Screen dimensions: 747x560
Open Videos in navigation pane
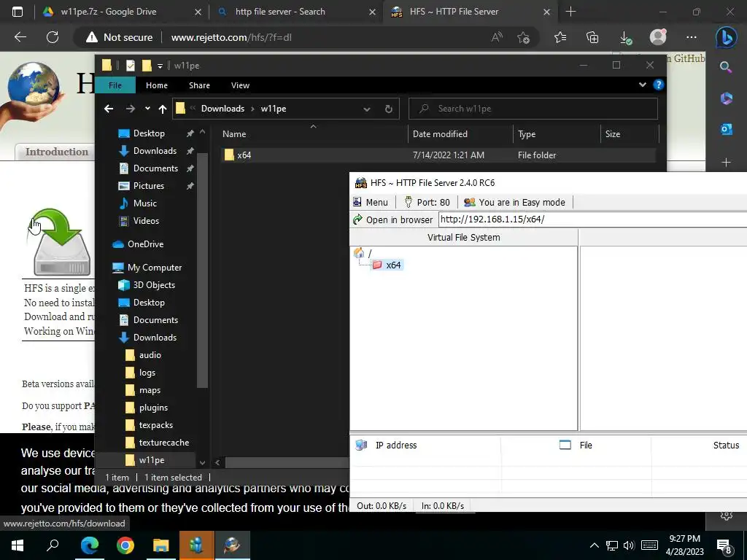(x=146, y=221)
